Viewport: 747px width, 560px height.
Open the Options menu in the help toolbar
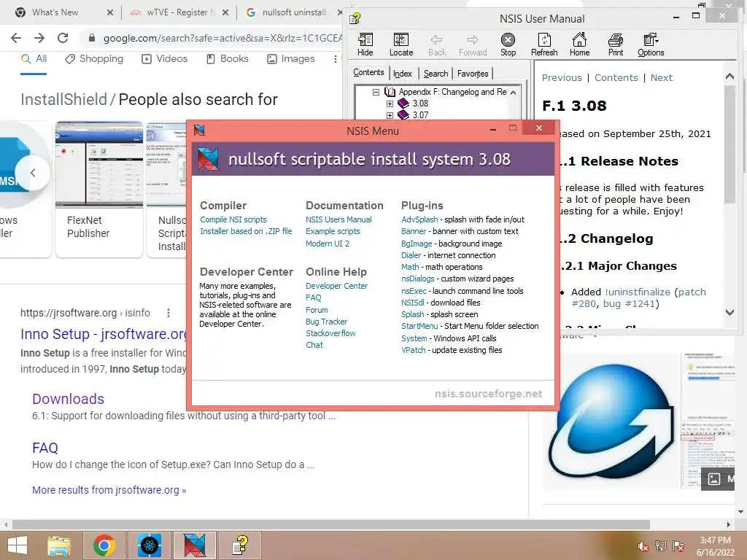(651, 44)
